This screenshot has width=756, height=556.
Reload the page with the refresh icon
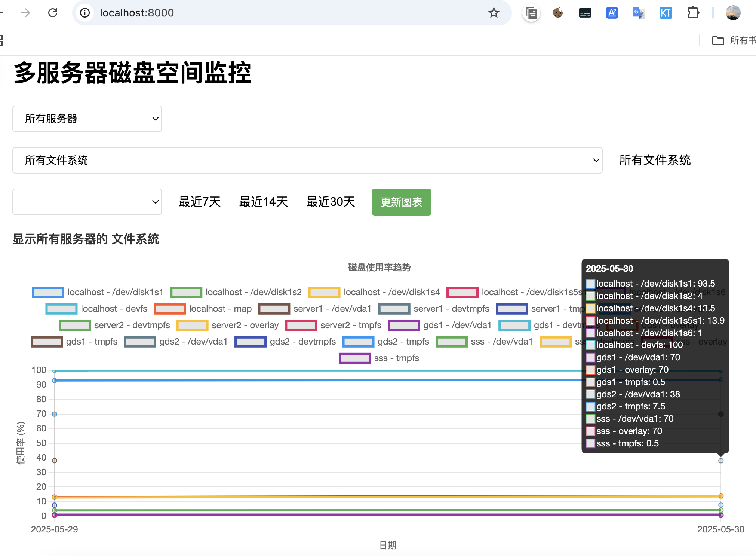[53, 13]
